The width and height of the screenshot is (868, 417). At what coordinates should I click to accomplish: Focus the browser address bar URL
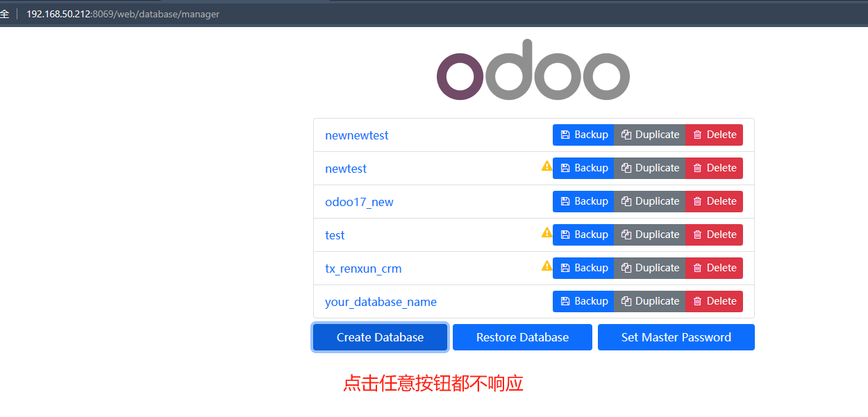pyautogui.click(x=123, y=14)
